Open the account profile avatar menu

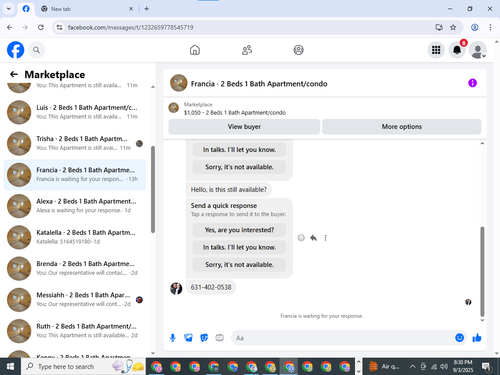click(478, 50)
